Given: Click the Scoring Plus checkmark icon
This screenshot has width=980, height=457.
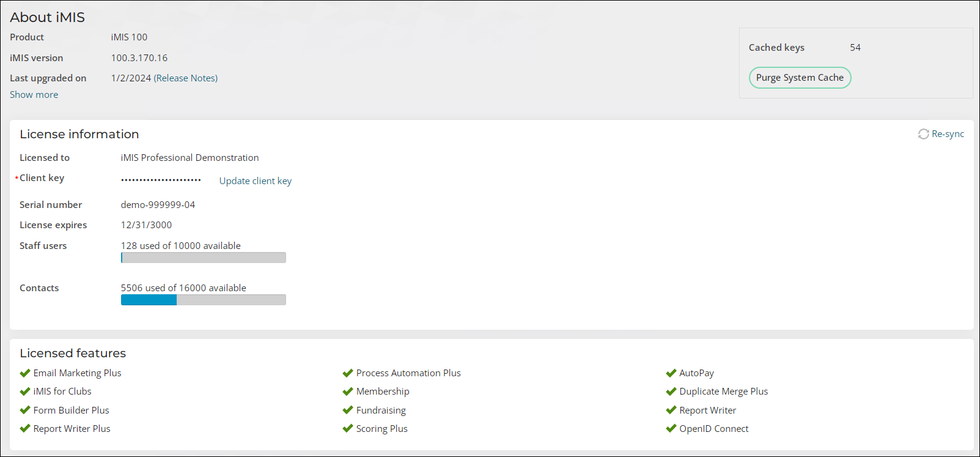Looking at the screenshot, I should tap(348, 429).
